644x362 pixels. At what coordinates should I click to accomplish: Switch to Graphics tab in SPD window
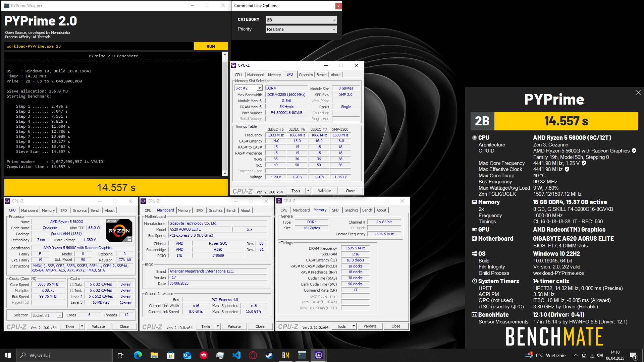pyautogui.click(x=306, y=75)
